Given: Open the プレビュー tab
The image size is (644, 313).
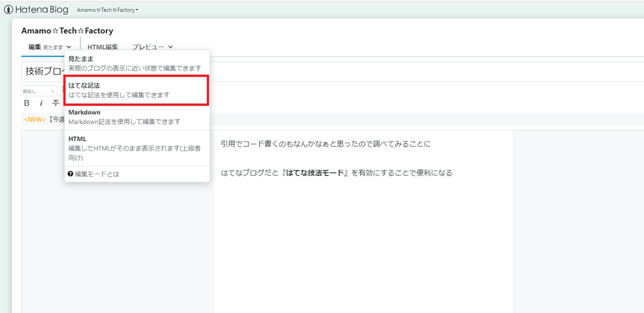Looking at the screenshot, I should tap(148, 47).
